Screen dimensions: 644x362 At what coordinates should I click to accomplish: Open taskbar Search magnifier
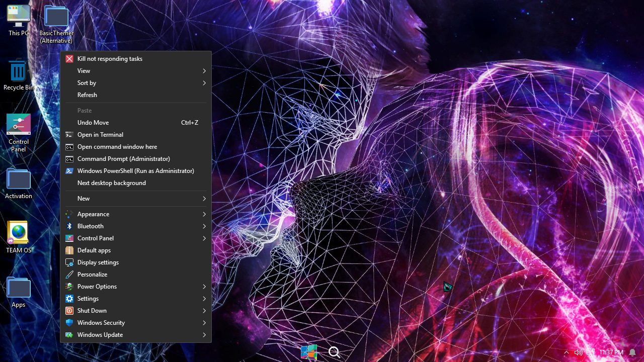[335, 352]
